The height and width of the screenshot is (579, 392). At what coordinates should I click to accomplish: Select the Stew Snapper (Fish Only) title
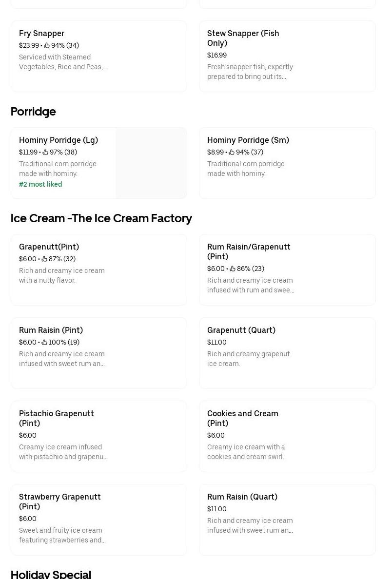point(243,38)
